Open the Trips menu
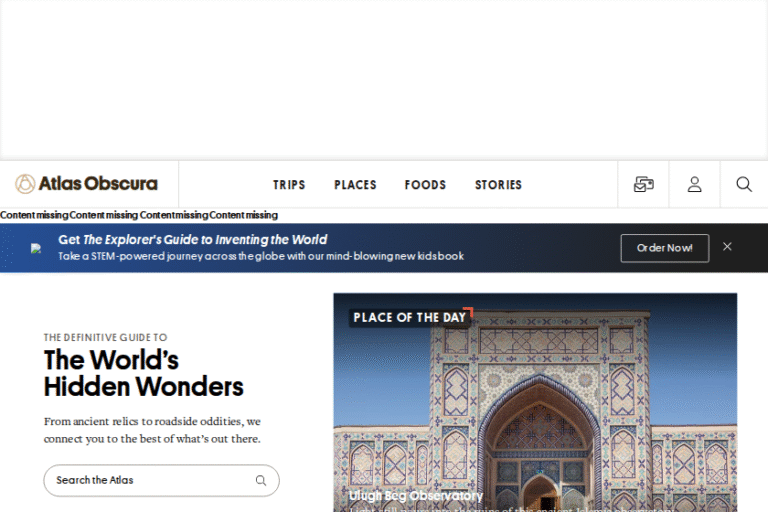 click(289, 185)
